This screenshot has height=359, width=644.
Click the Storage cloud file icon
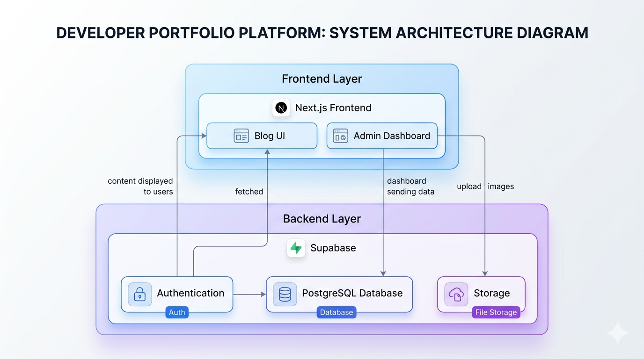456,294
